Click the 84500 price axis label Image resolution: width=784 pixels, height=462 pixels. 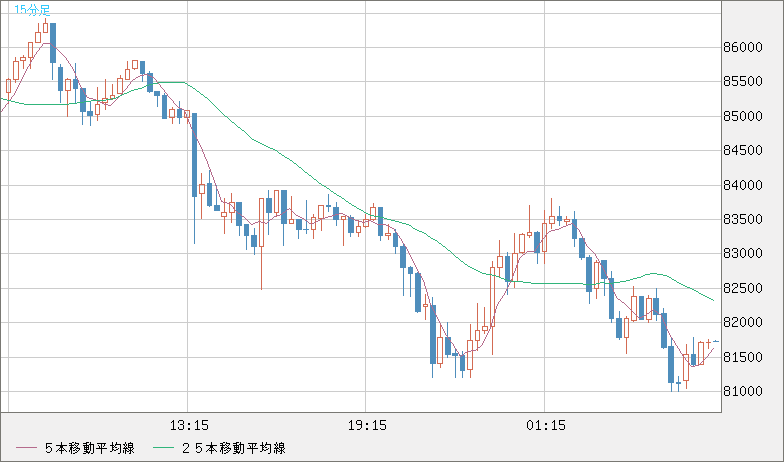coord(743,150)
